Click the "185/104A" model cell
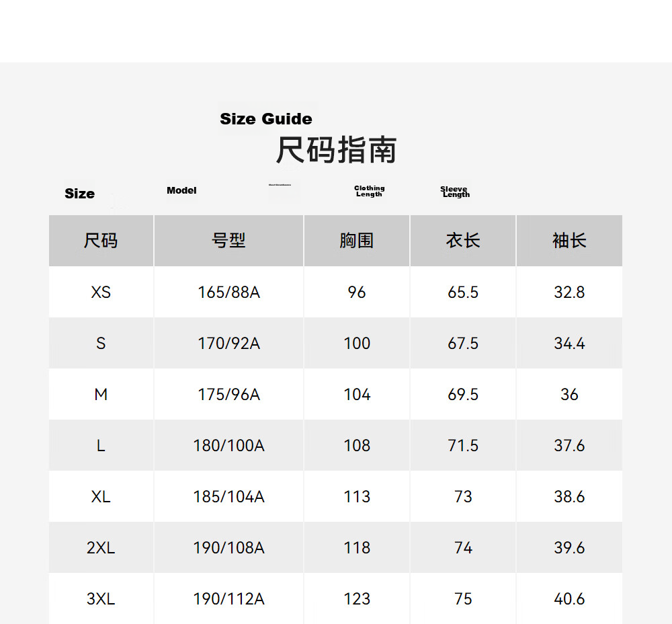672x624 pixels. (x=229, y=496)
